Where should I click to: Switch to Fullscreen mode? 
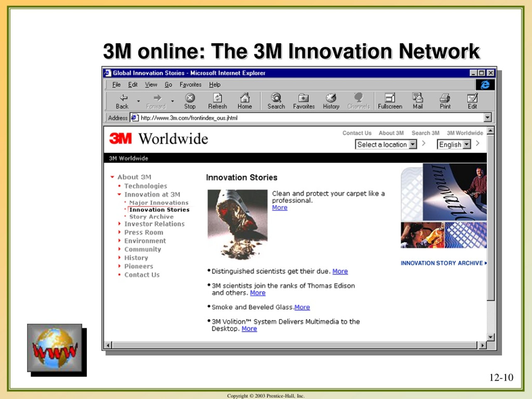390,101
